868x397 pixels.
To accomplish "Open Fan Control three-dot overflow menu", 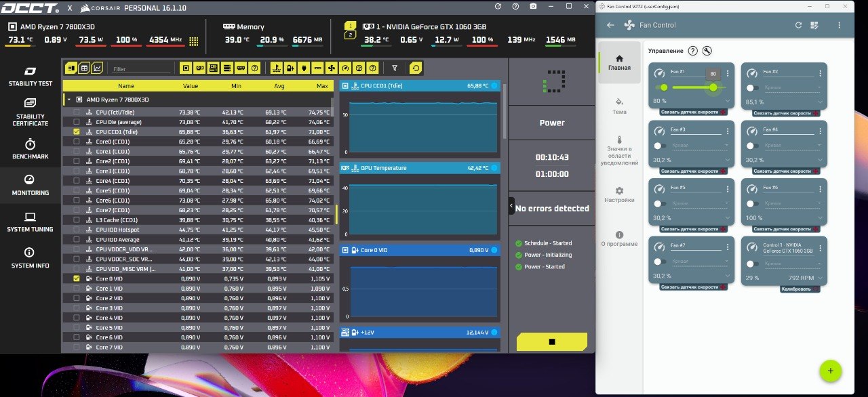I will pyautogui.click(x=839, y=25).
